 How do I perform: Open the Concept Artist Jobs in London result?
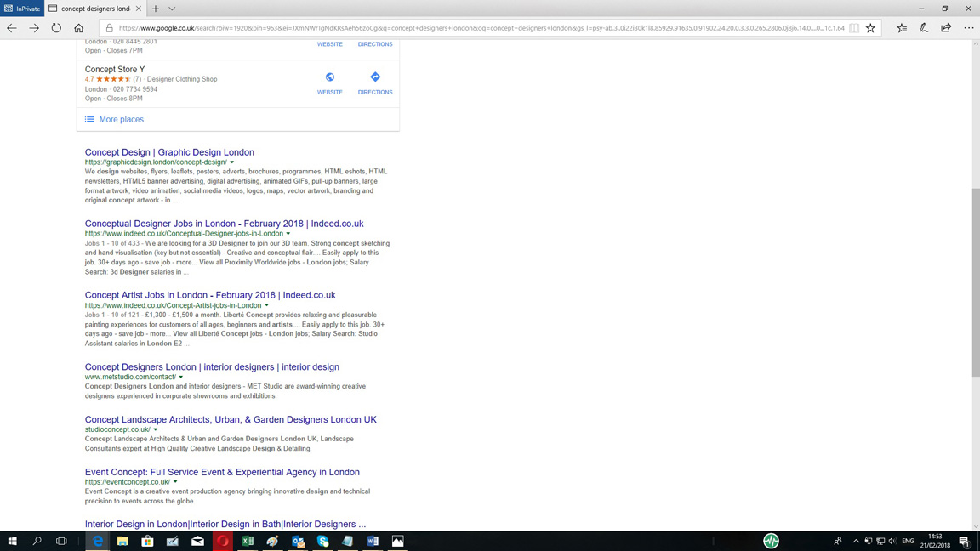point(210,295)
